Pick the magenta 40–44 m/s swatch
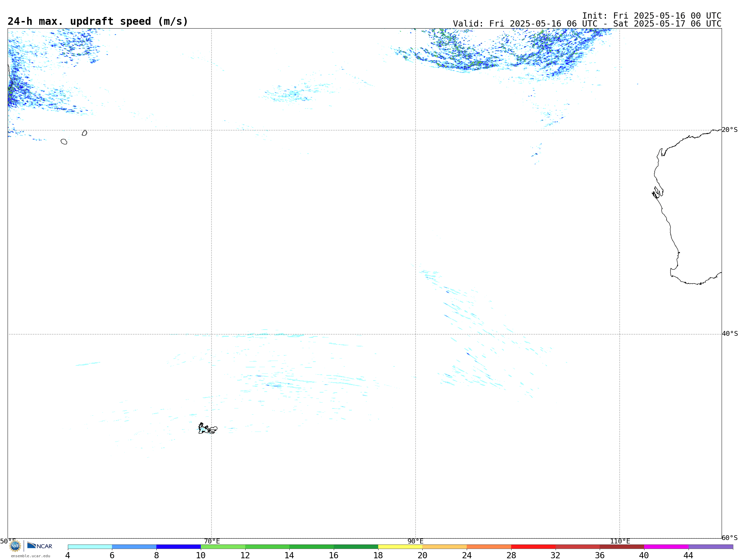Screen dimensions: 744x560 point(666,547)
